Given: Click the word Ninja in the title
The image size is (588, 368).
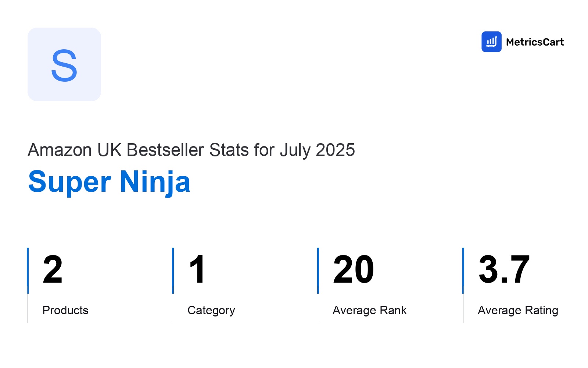Looking at the screenshot, I should point(155,182).
